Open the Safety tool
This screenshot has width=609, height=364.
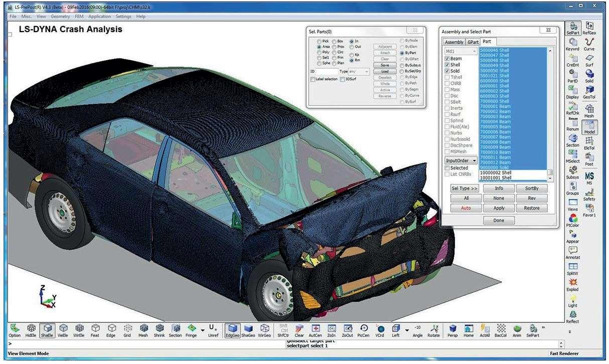[589, 195]
